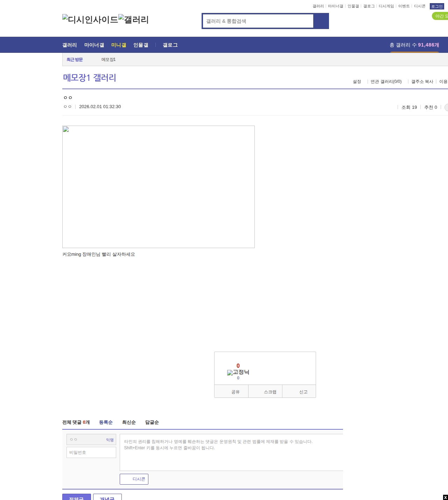Open the 설정 settings dropdown

(357, 82)
